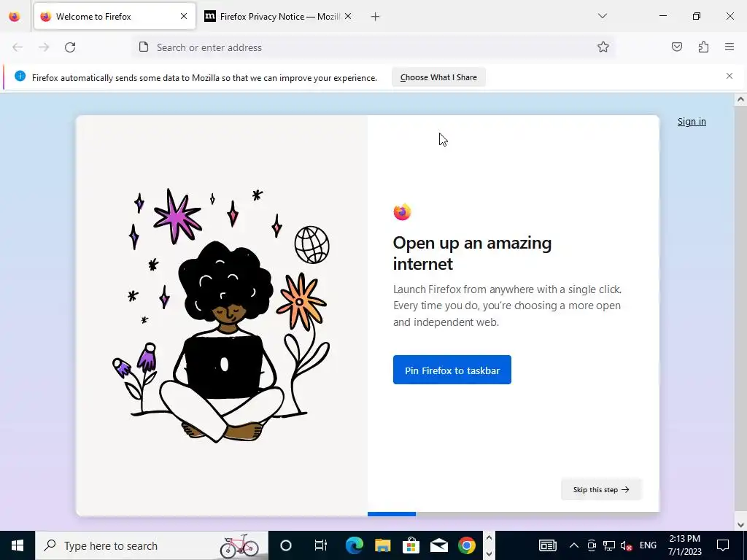The height and width of the screenshot is (560, 747).
Task: Go back one page
Action: pos(18,47)
